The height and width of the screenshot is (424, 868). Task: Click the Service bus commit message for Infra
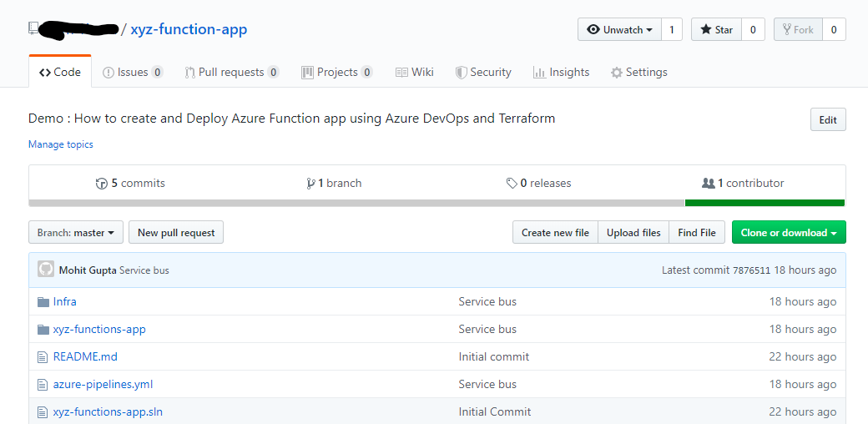pyautogui.click(x=487, y=301)
